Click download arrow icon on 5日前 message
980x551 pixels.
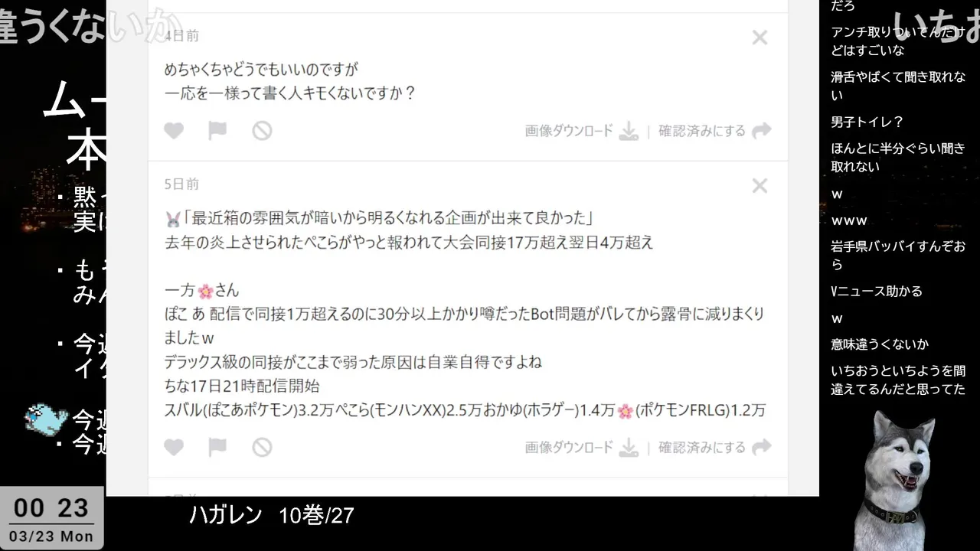(x=629, y=448)
